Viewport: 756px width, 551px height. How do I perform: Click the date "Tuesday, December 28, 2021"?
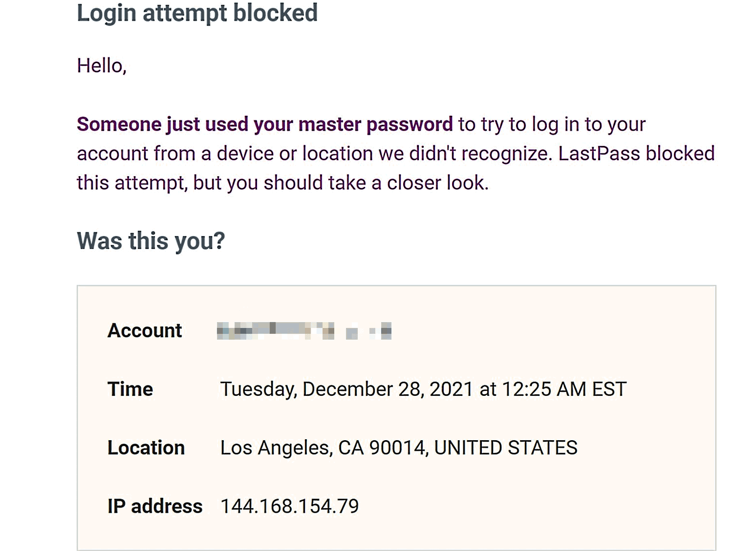point(347,389)
